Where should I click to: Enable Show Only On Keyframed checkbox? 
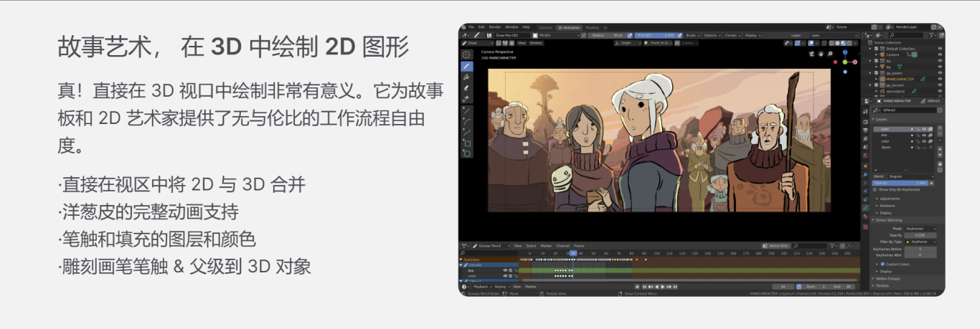click(875, 189)
